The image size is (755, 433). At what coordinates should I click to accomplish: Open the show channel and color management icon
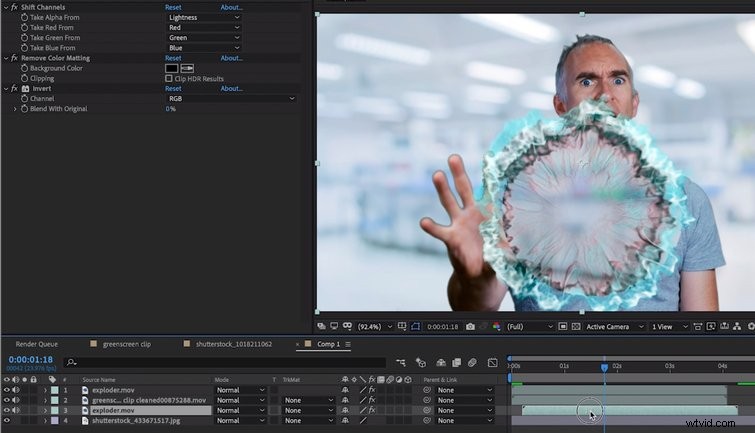tap(496, 327)
